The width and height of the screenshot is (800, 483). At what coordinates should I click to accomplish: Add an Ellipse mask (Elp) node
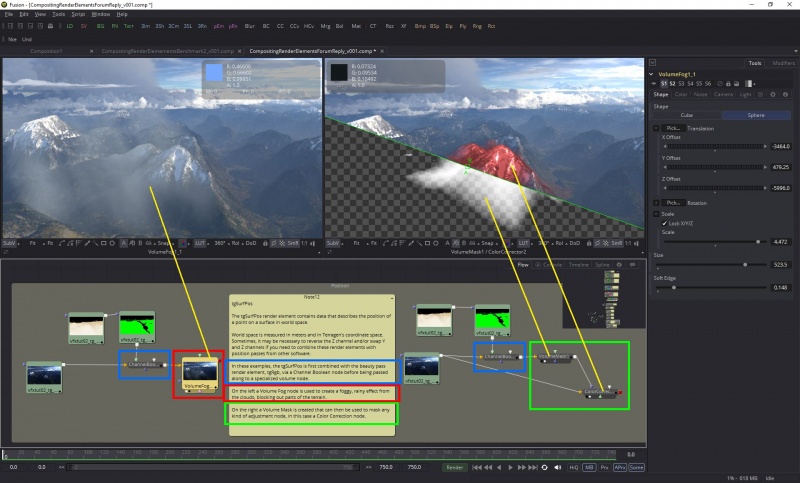[x=449, y=26]
